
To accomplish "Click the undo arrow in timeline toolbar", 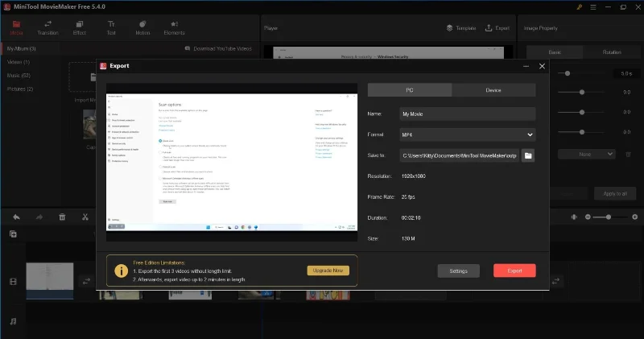I will click(x=16, y=217).
